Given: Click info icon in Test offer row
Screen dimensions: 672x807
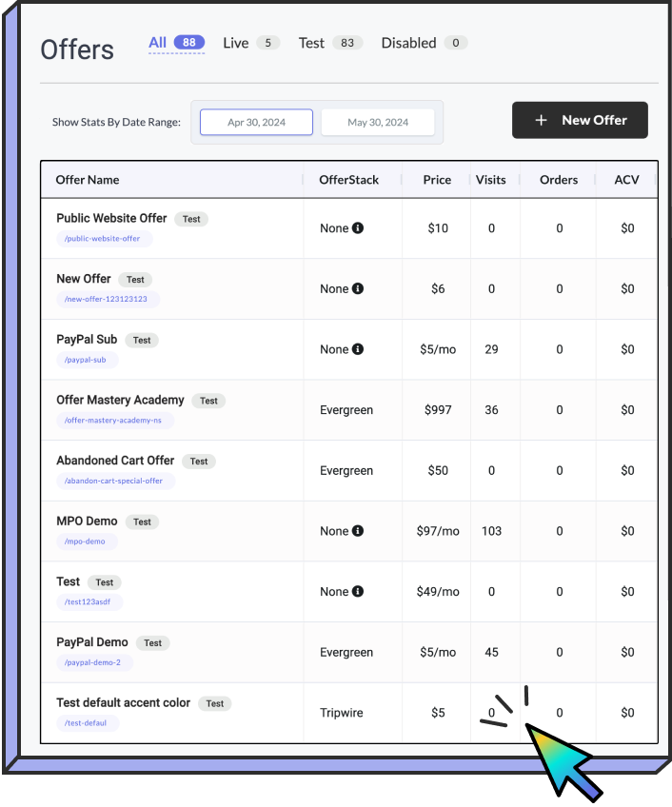Looking at the screenshot, I should coord(358,591).
